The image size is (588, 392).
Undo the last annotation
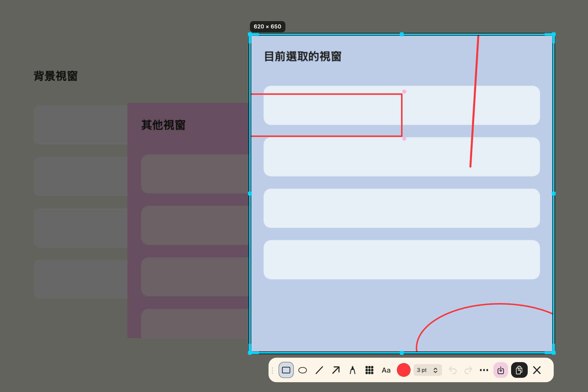point(453,370)
